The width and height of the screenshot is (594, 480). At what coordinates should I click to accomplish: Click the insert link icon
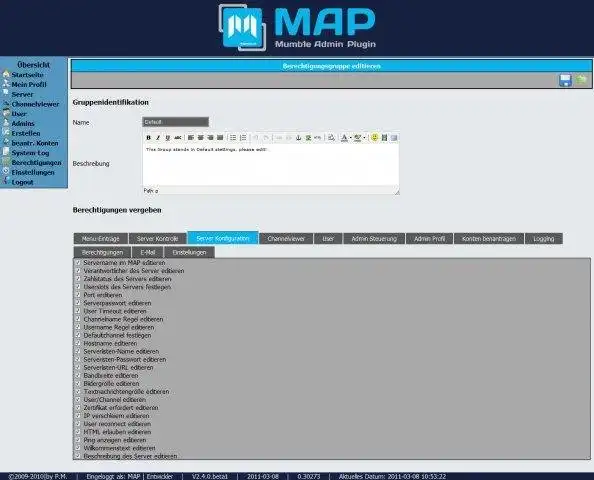click(x=279, y=138)
